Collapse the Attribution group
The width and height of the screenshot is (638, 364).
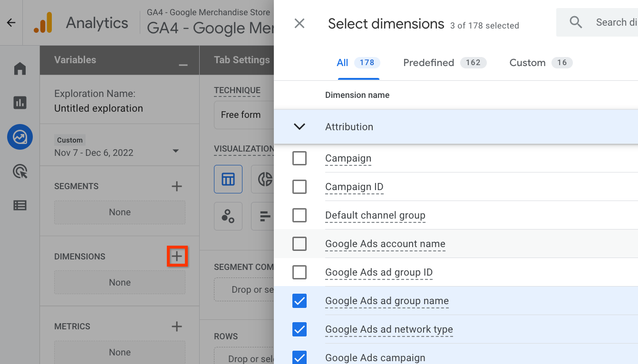(300, 127)
